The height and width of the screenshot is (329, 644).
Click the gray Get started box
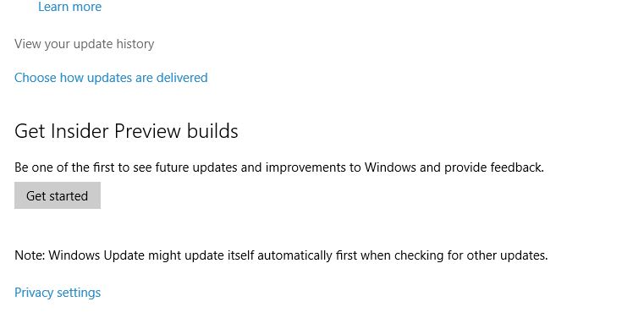(58, 195)
